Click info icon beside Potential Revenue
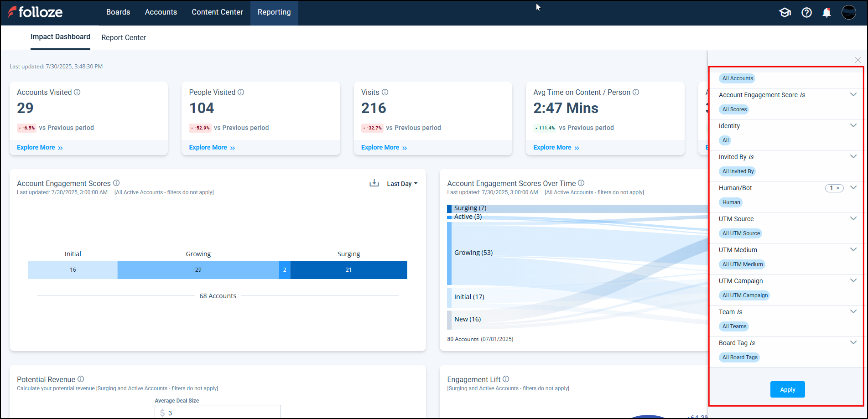The image size is (868, 419). (81, 379)
